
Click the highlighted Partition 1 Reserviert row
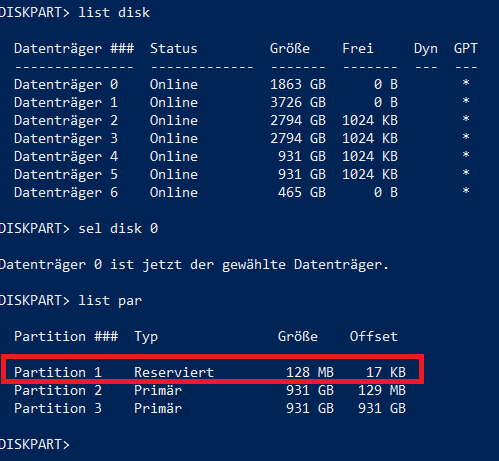pyautogui.click(x=213, y=369)
